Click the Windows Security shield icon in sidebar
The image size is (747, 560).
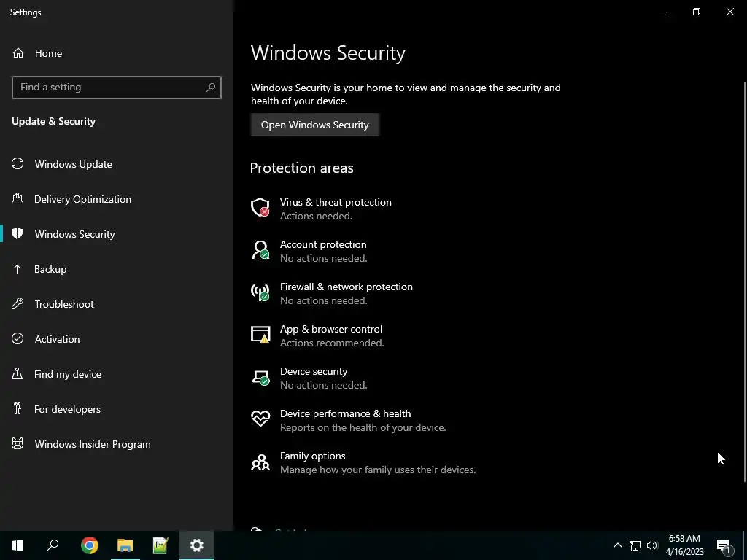(18, 234)
